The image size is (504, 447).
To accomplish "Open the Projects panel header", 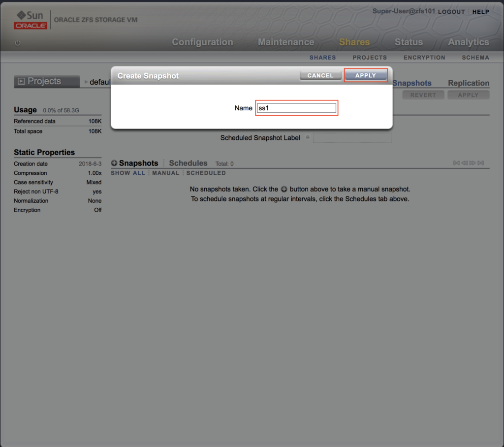I will (x=47, y=81).
